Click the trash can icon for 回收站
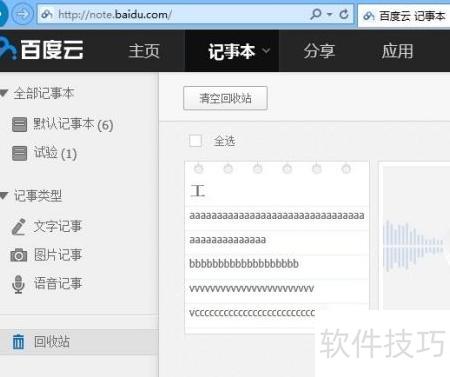The width and height of the screenshot is (450, 377). tap(18, 342)
